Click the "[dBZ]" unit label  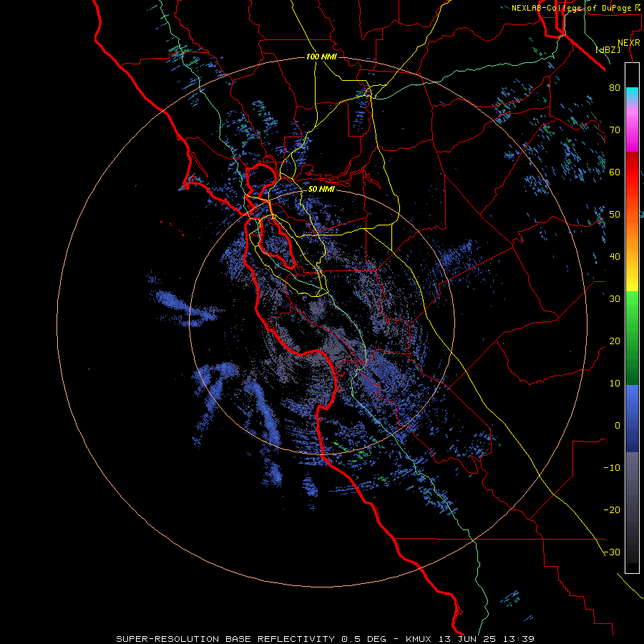(608, 50)
